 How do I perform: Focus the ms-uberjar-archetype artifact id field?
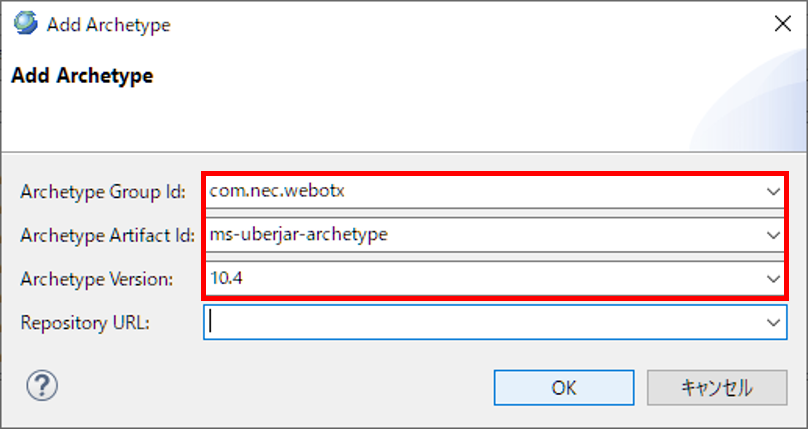[x=480, y=235]
